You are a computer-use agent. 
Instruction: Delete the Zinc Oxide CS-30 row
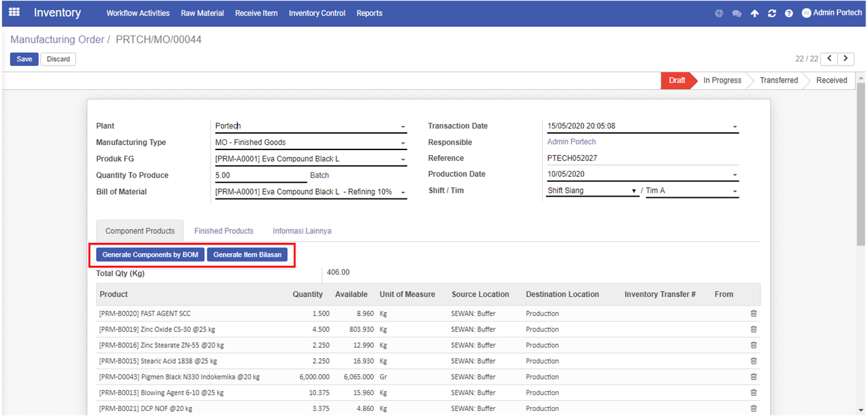(x=753, y=329)
